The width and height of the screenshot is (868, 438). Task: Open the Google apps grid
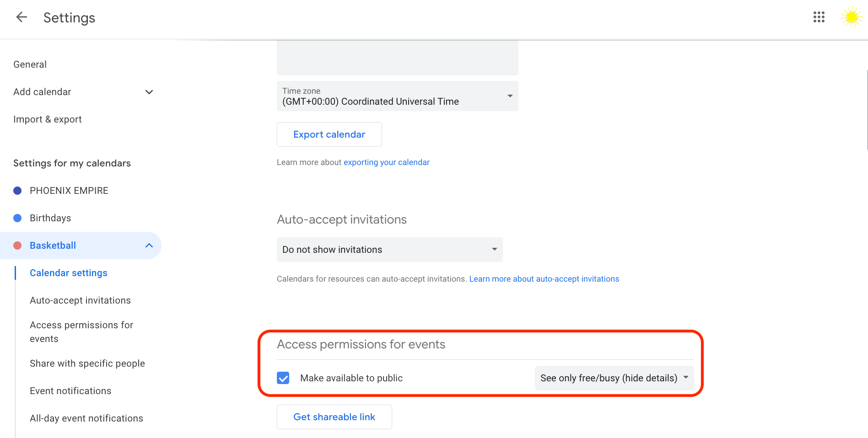coord(819,17)
